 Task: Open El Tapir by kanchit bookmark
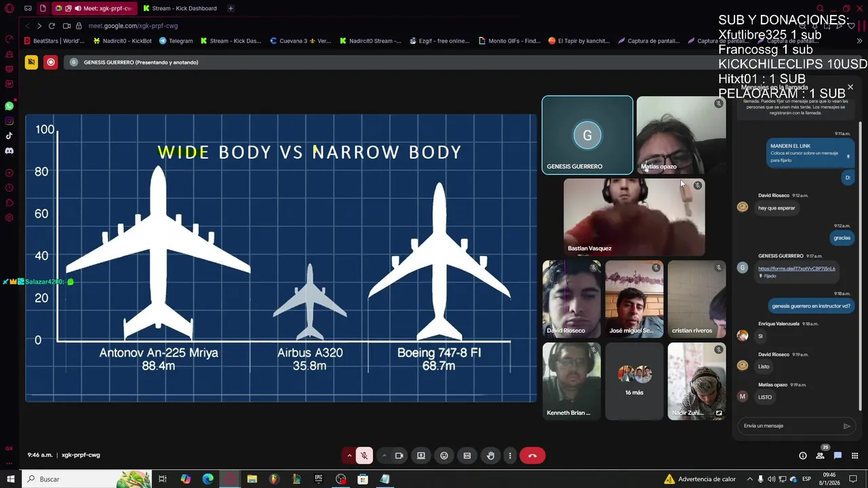[x=579, y=41]
